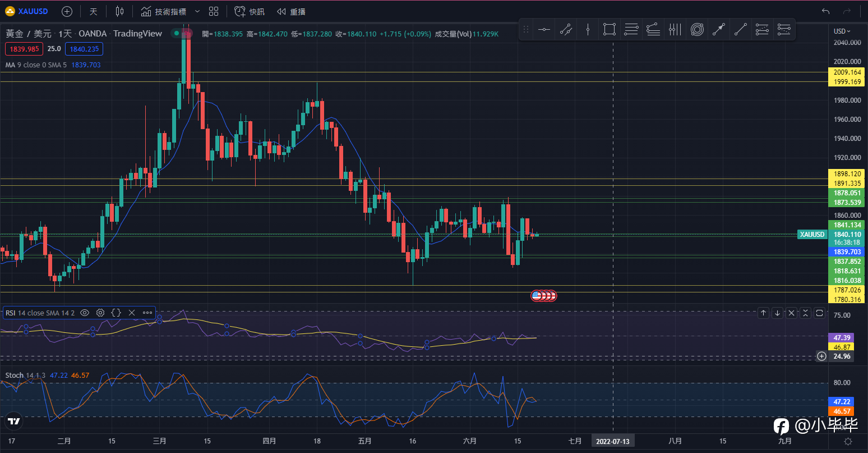Collapse the RSI pane
This screenshot has height=453, width=868.
[805, 313]
